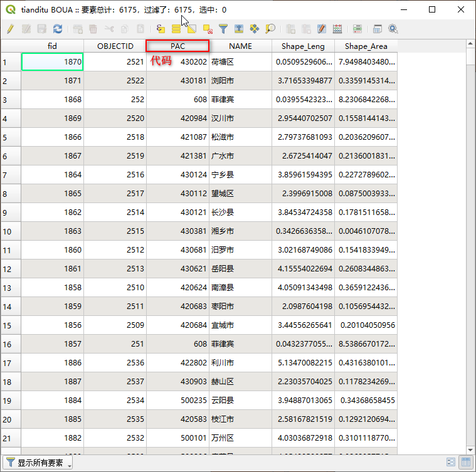The image size is (476, 472).
Task: Open the field calculator
Action: click(337, 29)
